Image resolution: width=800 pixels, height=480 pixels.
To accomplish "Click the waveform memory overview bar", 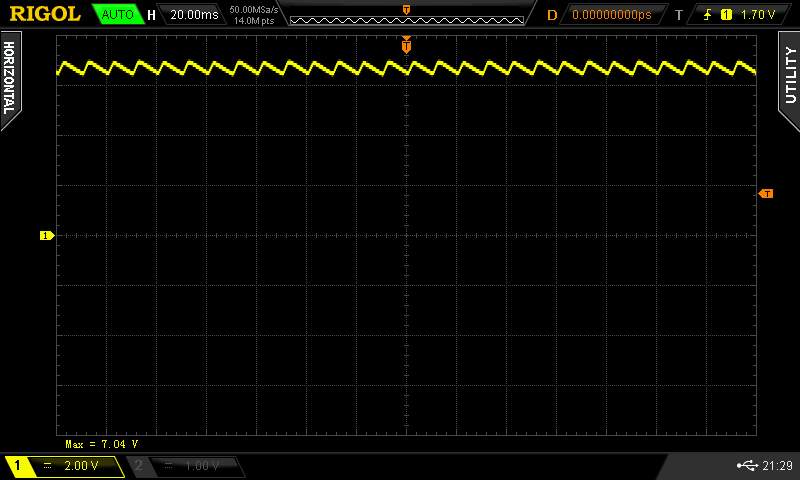I will pos(406,16).
